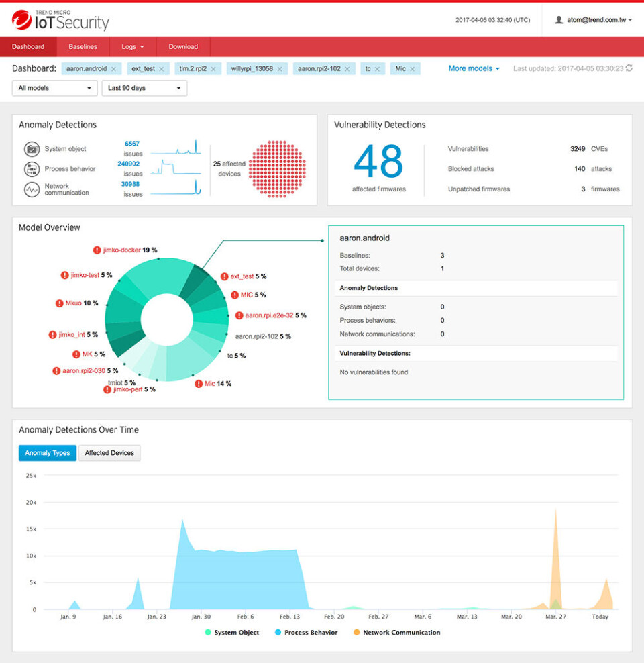Click alert icon beside MIC 5 %

pyautogui.click(x=235, y=295)
